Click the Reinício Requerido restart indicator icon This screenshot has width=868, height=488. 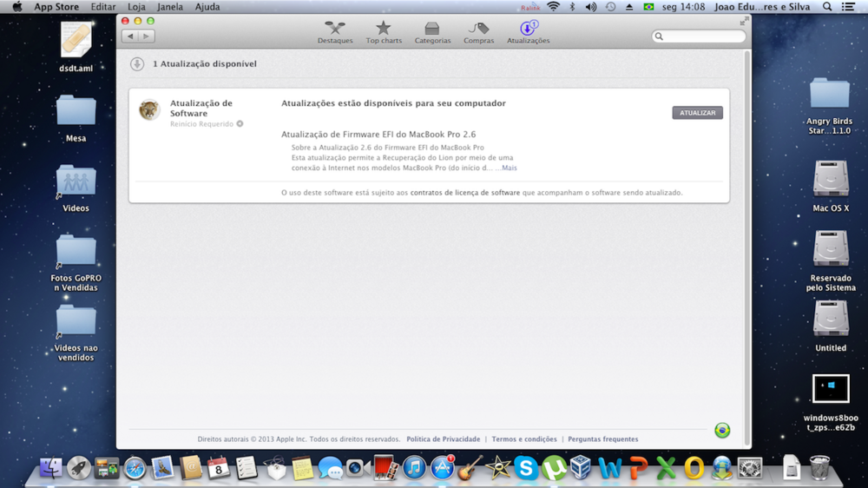coord(240,123)
